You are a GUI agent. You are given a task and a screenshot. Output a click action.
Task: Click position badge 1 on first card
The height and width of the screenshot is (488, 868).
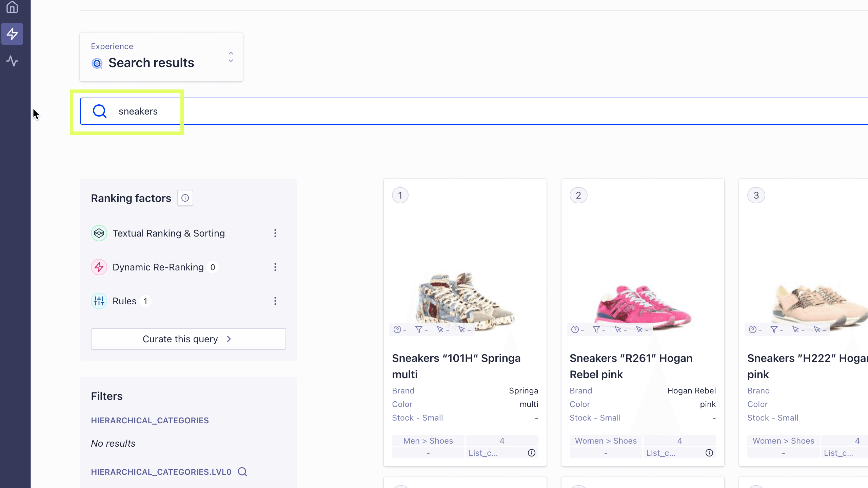coord(400,195)
